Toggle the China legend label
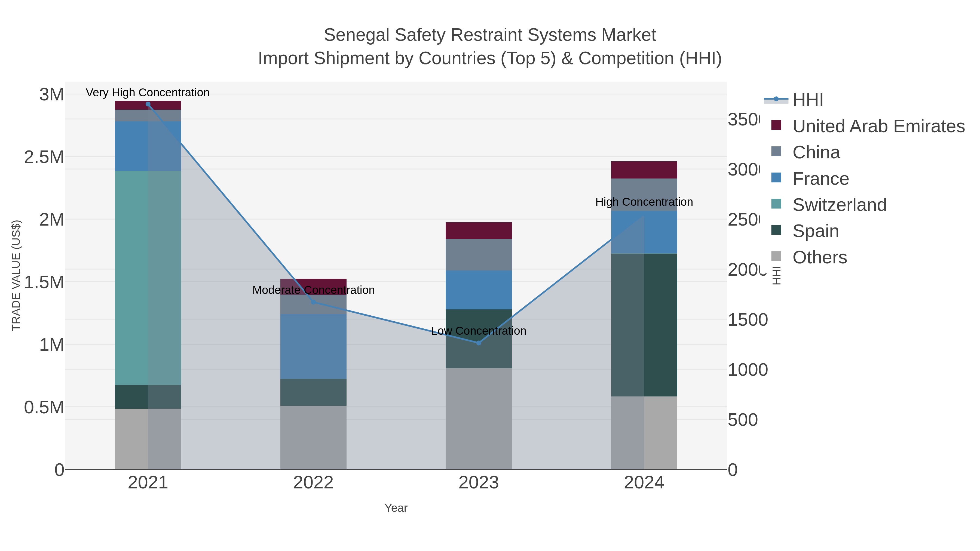The image size is (980, 551). (x=816, y=152)
